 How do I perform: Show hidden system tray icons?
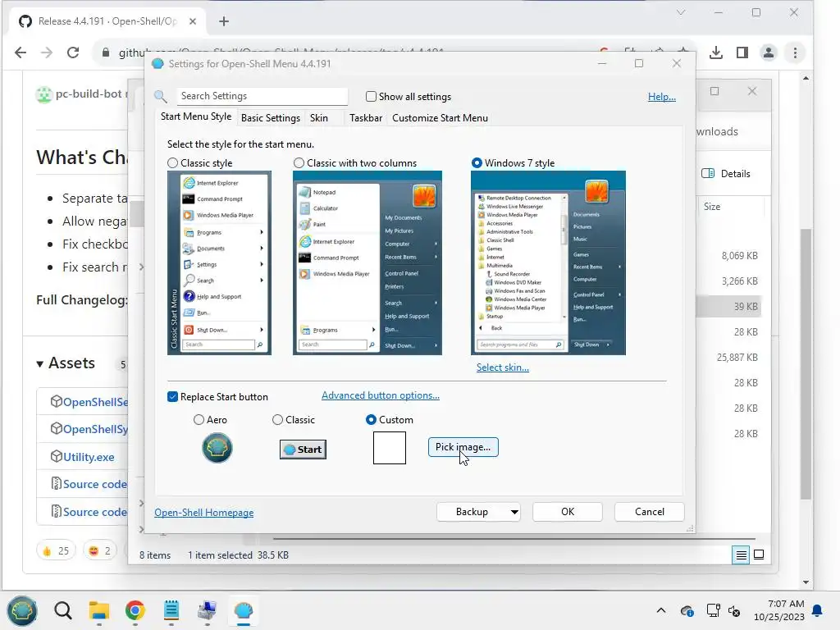661,610
